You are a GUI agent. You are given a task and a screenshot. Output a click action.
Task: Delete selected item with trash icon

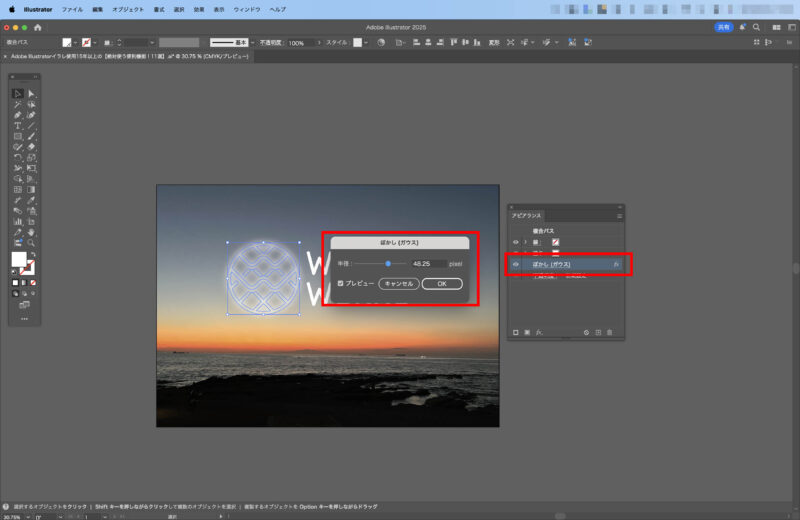[x=609, y=331]
